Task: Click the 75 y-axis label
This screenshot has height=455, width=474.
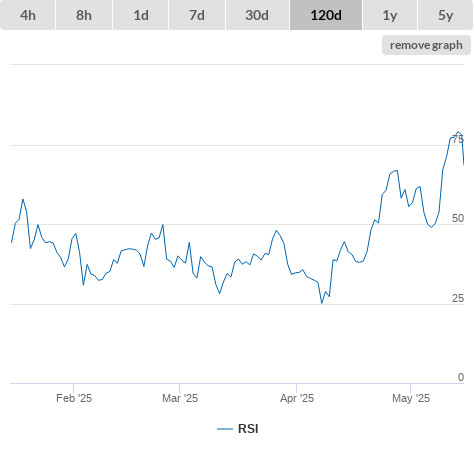Action: pos(458,139)
